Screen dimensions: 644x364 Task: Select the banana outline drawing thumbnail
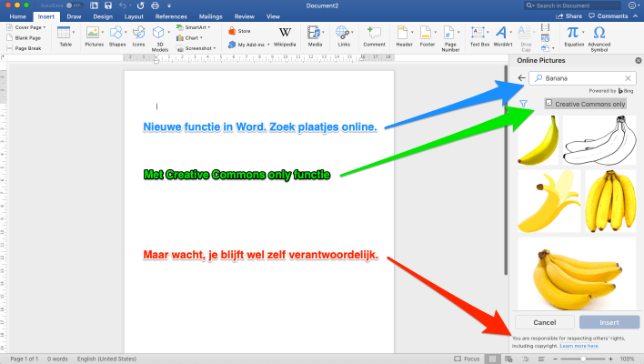(600, 140)
